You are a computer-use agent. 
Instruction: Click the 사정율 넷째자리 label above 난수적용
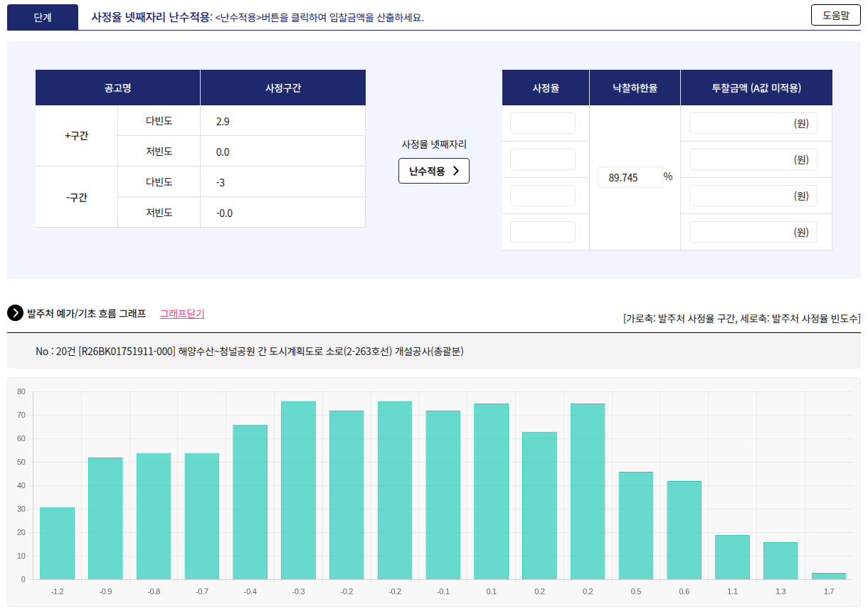coord(434,144)
